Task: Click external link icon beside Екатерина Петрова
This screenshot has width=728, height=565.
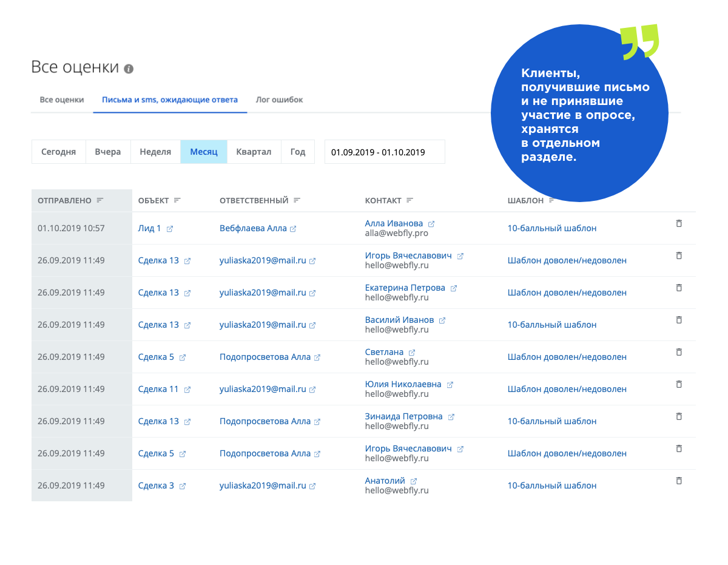Action: pyautogui.click(x=453, y=288)
